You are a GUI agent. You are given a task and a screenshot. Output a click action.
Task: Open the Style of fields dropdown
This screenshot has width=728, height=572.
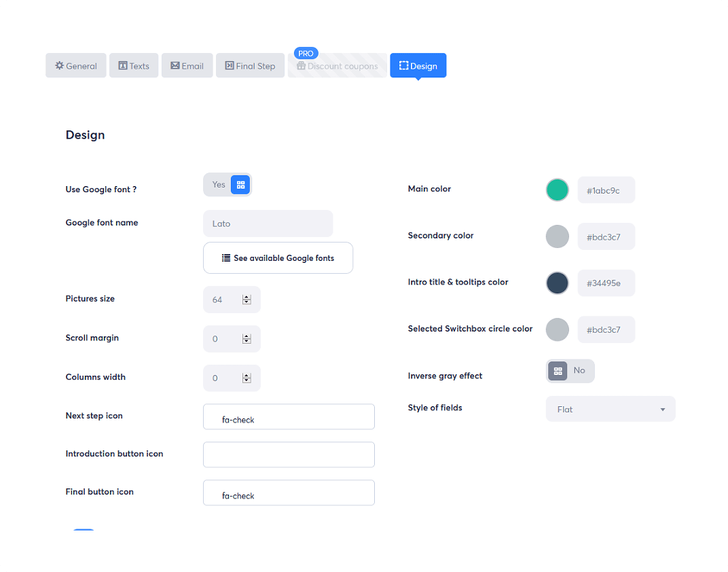[x=611, y=409]
